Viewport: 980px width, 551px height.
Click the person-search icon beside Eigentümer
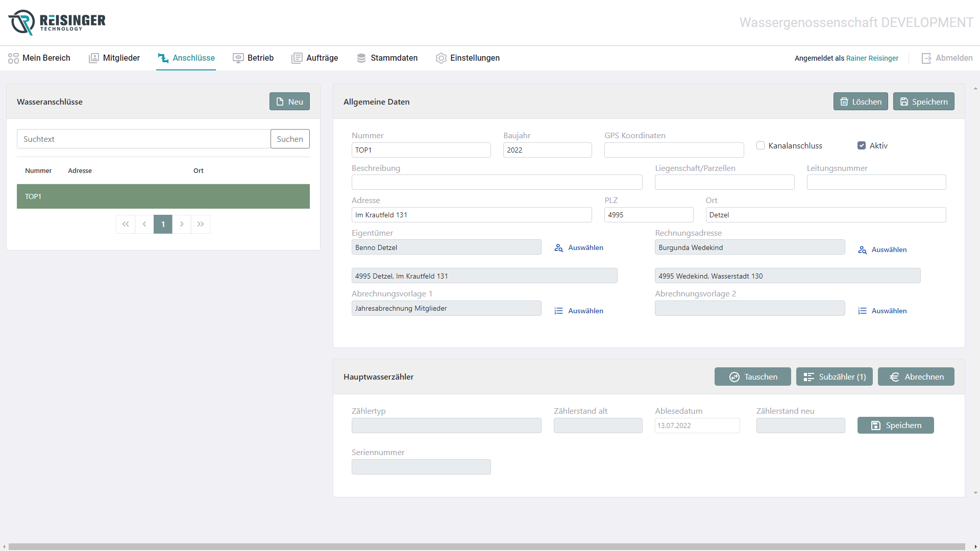[x=559, y=248]
